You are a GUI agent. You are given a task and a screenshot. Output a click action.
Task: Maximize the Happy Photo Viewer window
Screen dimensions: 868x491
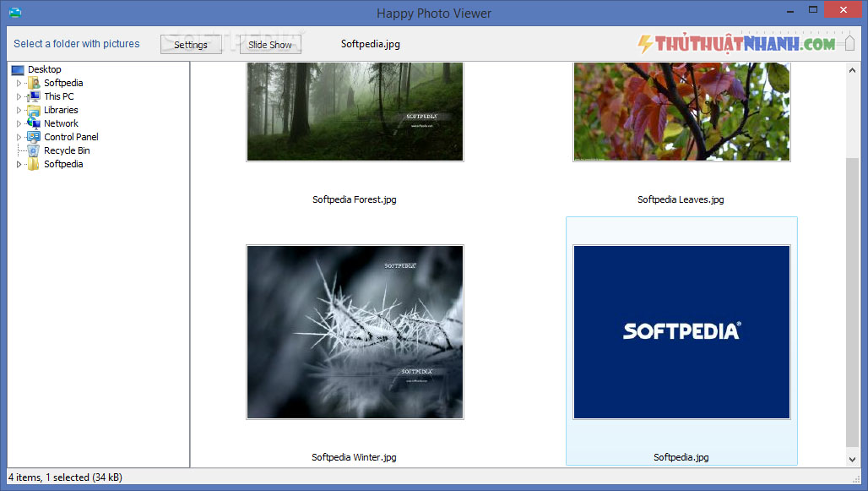coord(812,10)
